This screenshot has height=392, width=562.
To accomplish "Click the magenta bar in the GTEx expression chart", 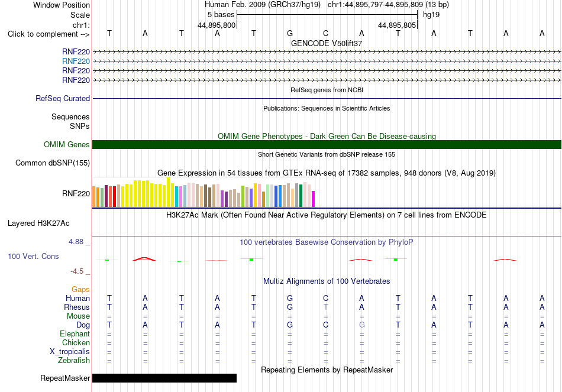I will click(314, 199).
